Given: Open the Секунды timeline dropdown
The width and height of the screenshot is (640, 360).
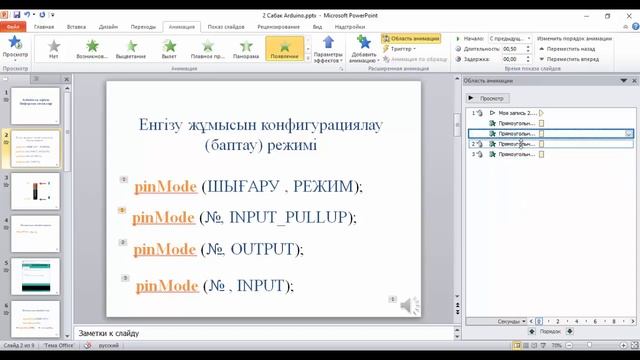Looking at the screenshot, I should (x=511, y=322).
